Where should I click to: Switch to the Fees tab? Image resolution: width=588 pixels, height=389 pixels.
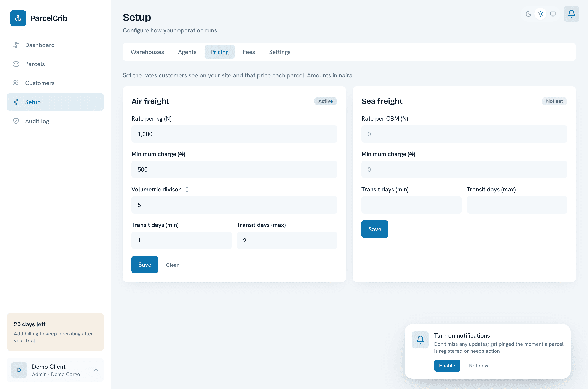(249, 52)
